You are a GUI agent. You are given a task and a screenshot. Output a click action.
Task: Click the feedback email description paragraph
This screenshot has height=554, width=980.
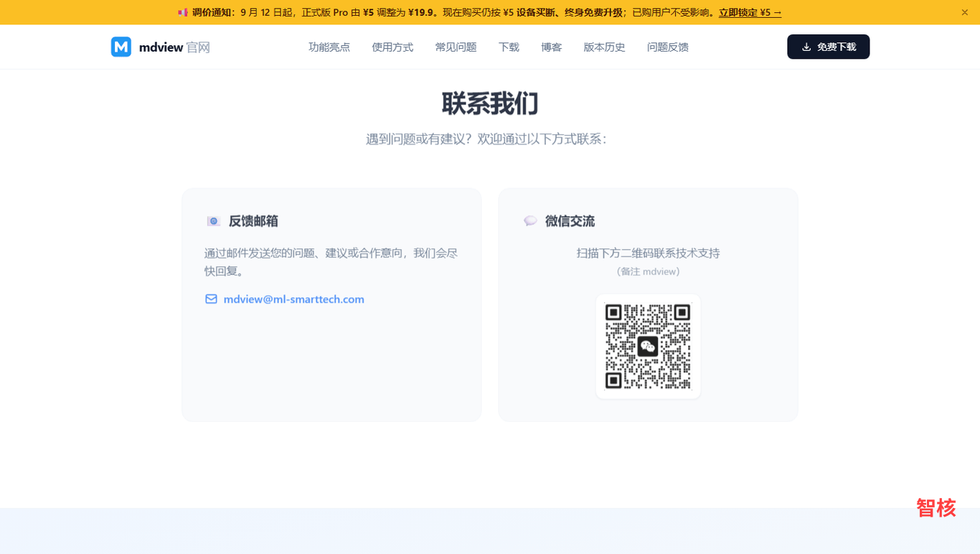(331, 262)
